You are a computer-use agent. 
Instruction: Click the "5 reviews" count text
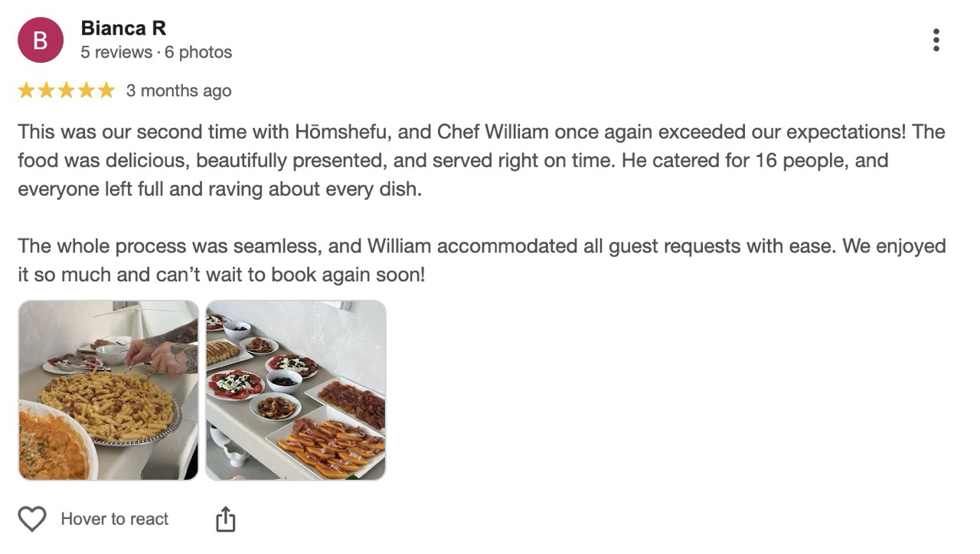116,52
